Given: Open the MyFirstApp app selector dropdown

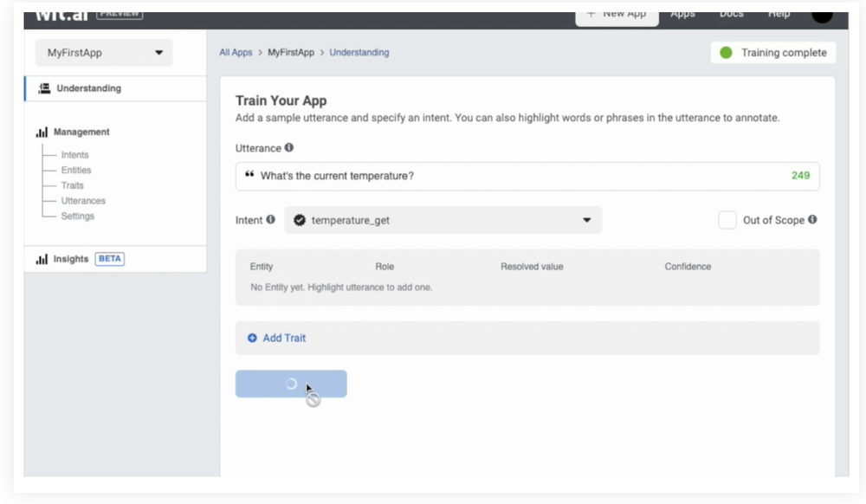Looking at the screenshot, I should pyautogui.click(x=103, y=53).
